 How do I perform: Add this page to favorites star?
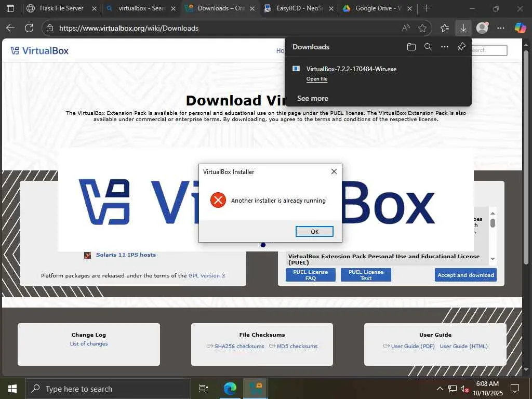(422, 28)
